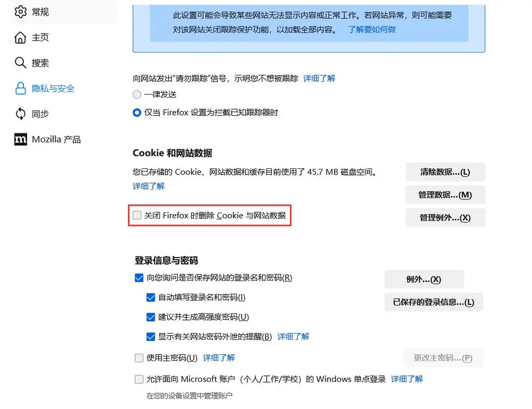Open 详细了解 link beside 请勿跟踪 signal text

(319, 78)
